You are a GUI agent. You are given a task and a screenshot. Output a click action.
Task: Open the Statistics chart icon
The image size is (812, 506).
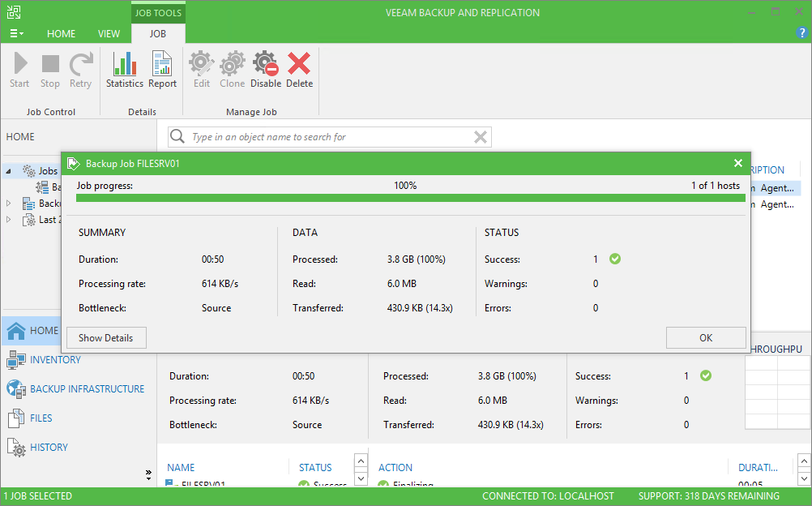125,63
